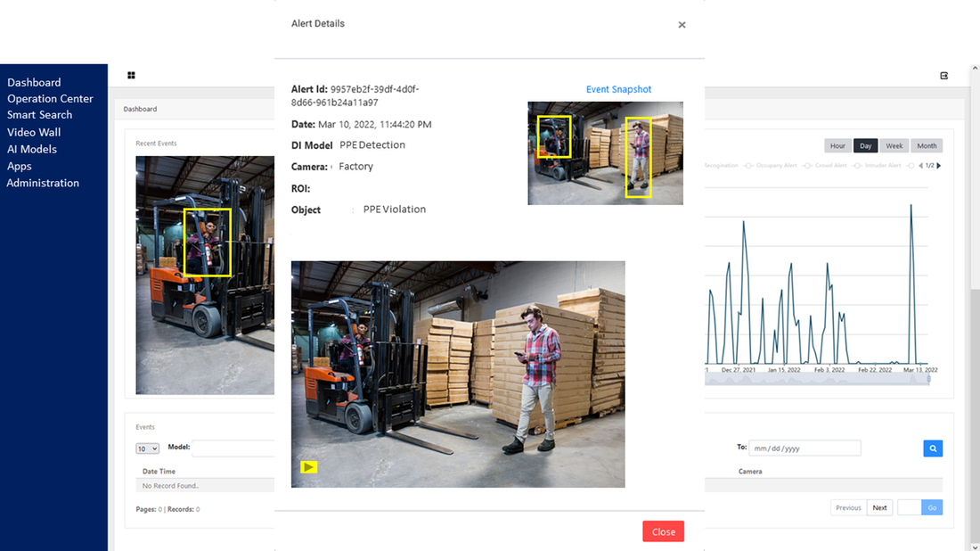This screenshot has height=551, width=980.
Task: Open the page size dropdown showing 10
Action: coord(147,448)
